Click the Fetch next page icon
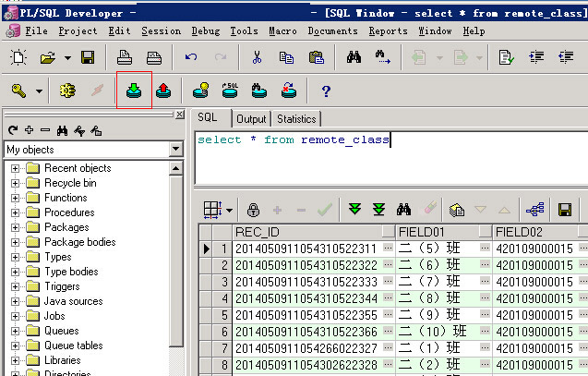588x376 pixels. coord(354,210)
